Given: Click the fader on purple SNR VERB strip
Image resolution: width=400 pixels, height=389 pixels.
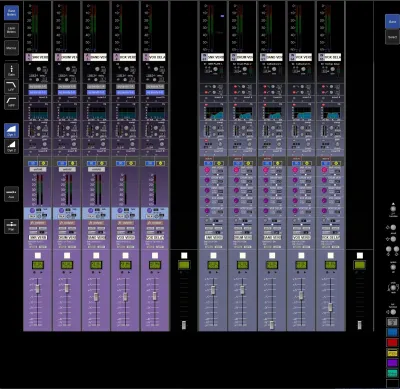Looking at the screenshot, I should point(38,289).
